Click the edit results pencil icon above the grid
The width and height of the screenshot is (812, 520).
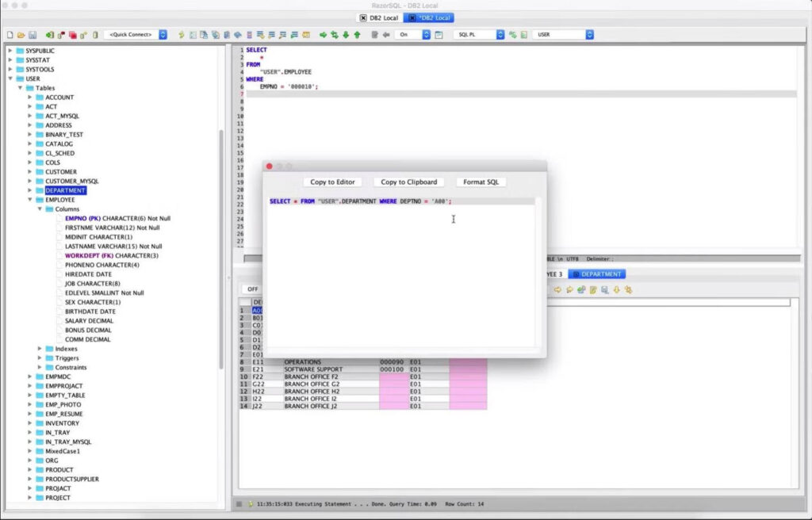592,289
